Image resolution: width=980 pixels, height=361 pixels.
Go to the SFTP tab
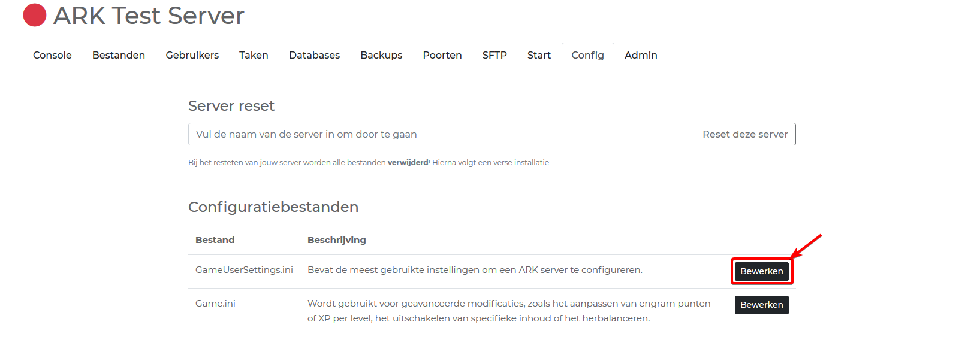[x=494, y=55]
